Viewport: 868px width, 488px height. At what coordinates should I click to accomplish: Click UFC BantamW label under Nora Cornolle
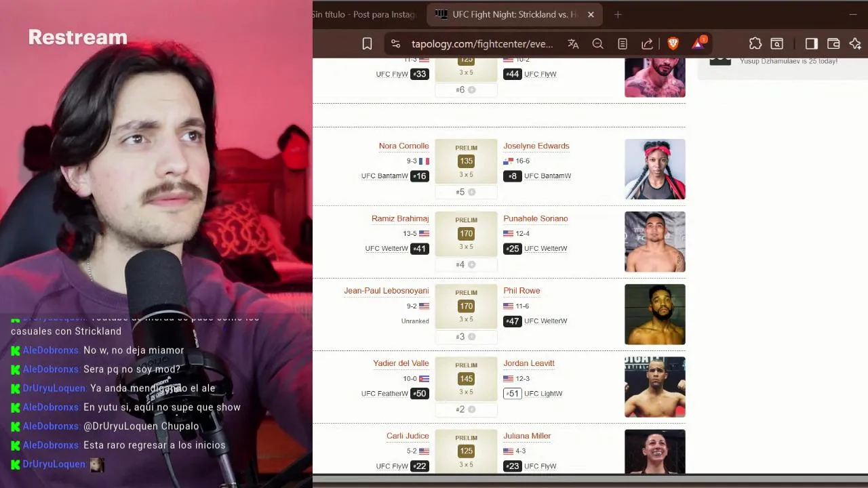tap(384, 176)
